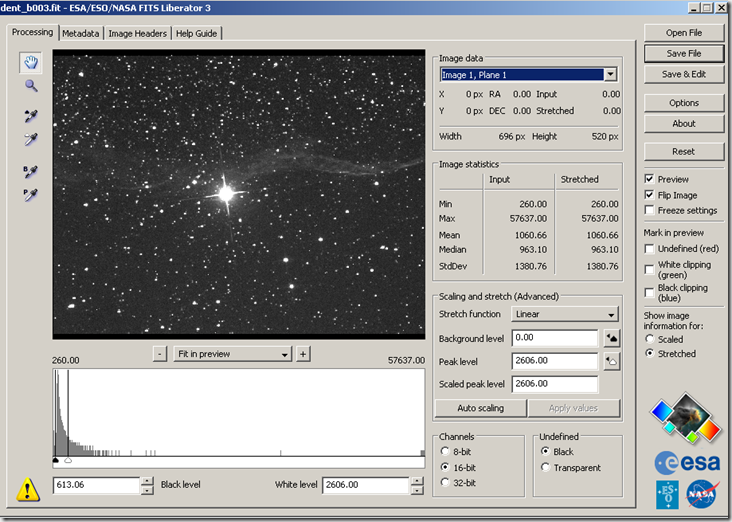
Task: Click the Apply values button
Action: tap(573, 408)
